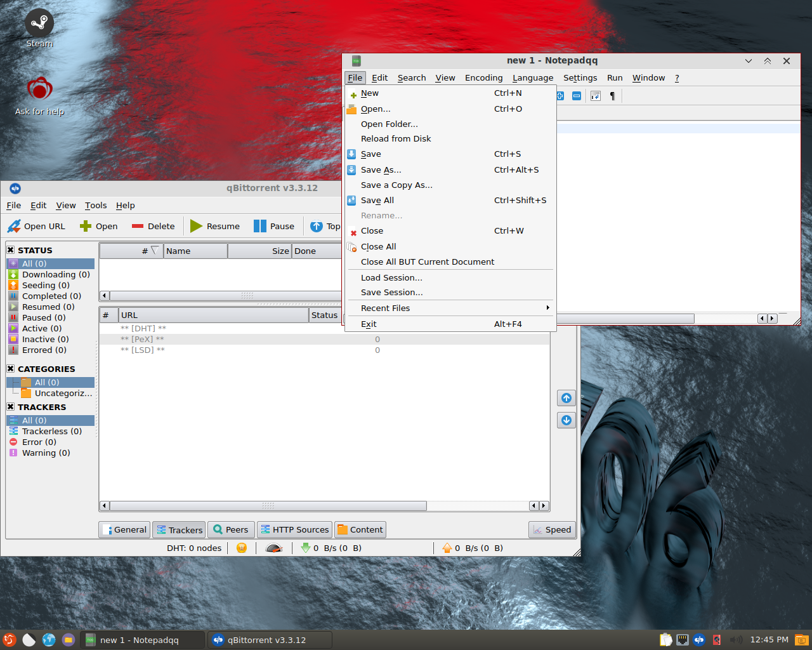
Task: Click the Pause toolbar button
Action: 274,226
